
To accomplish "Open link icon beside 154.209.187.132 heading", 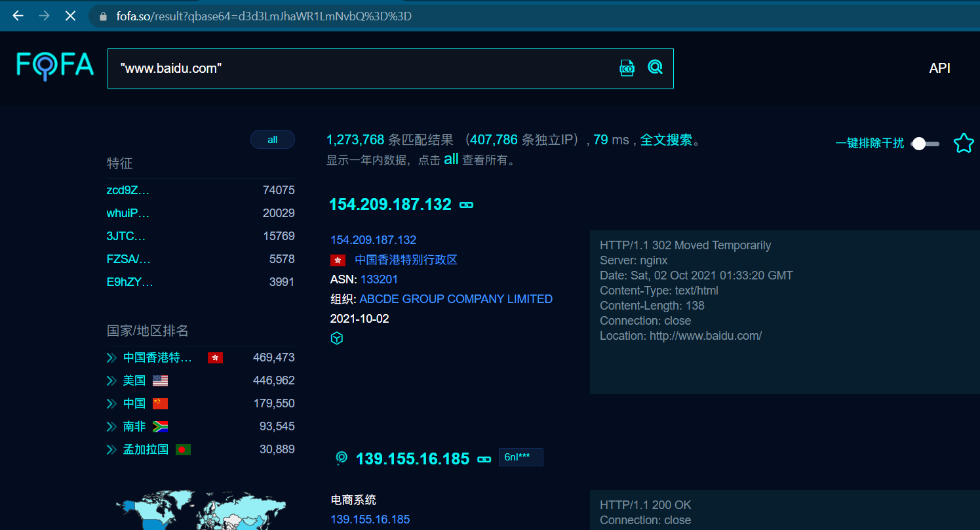I will tap(467, 205).
